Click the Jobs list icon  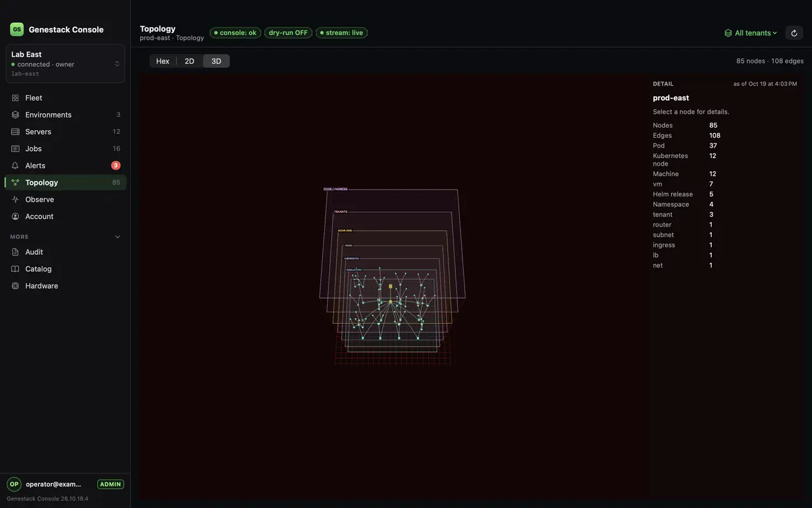[x=15, y=149]
